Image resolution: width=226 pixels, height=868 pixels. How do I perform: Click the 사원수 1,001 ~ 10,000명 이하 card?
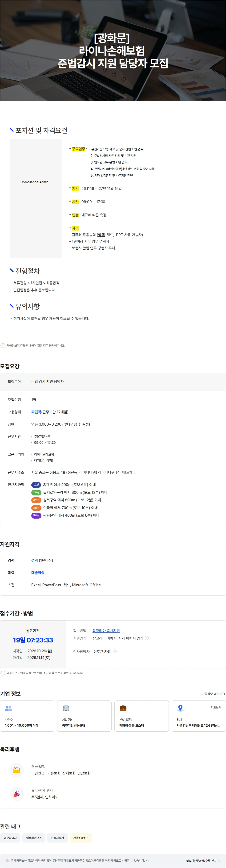point(27,716)
